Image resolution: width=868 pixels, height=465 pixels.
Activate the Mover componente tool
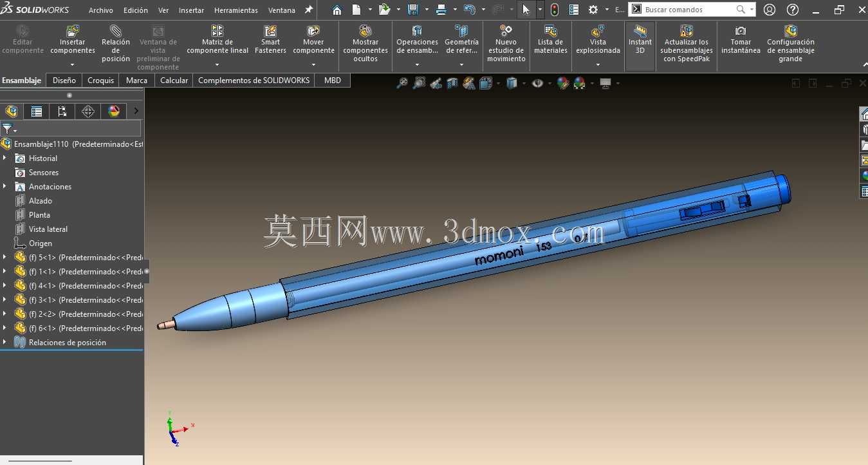(x=313, y=39)
